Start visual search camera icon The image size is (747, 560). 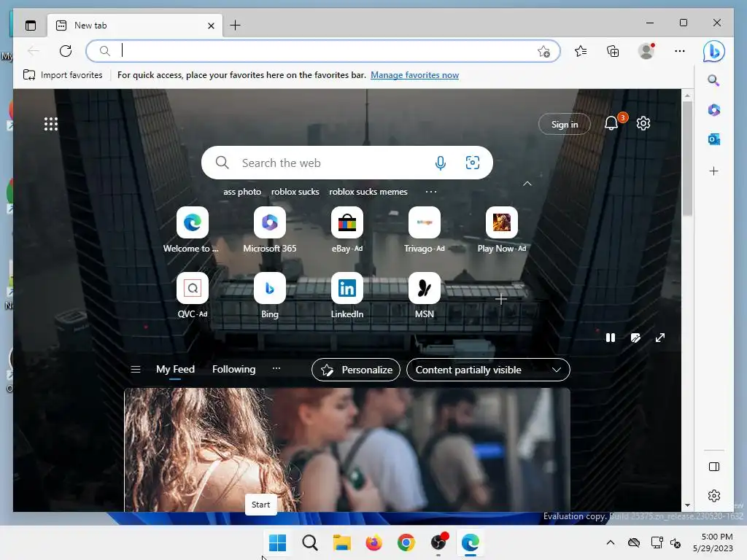[x=472, y=163]
